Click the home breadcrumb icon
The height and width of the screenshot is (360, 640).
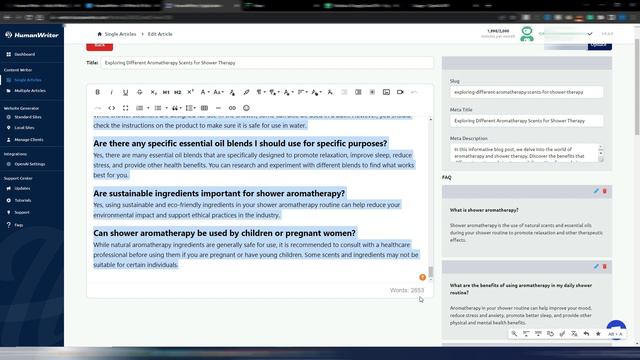[99, 34]
